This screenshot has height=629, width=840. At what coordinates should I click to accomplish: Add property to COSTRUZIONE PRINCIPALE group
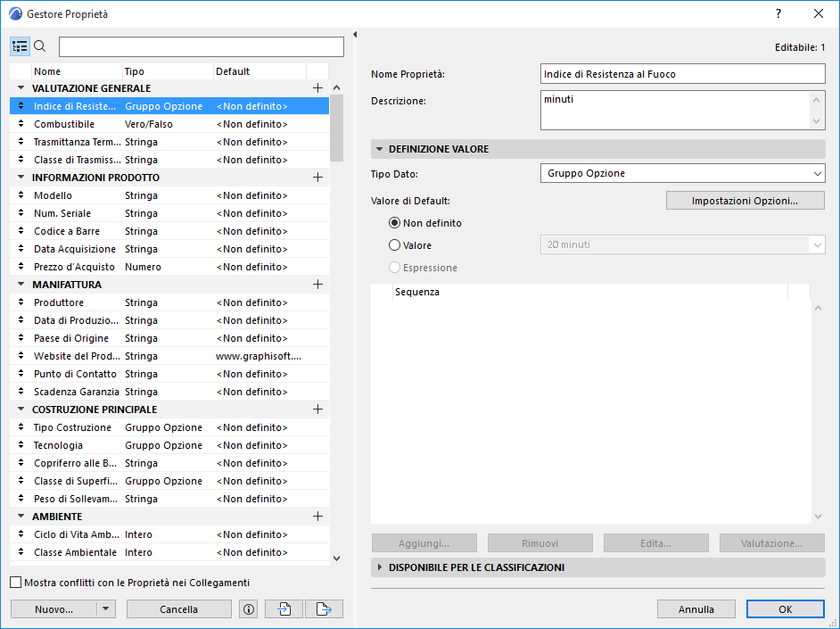click(317, 410)
